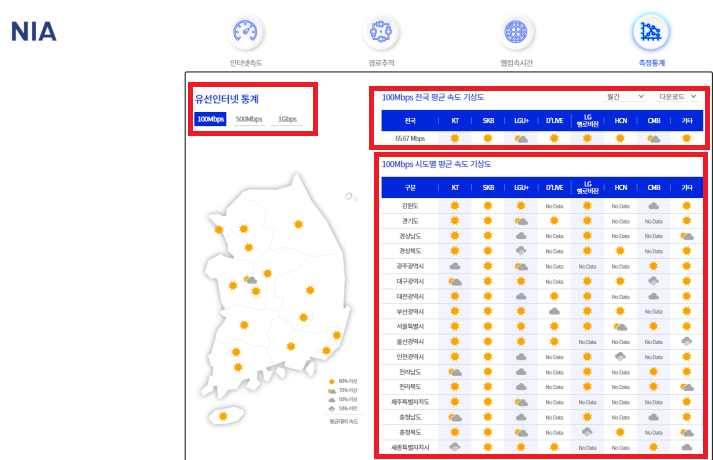Click the 유선인터넷 통계 heading
Viewport: 713px width, 460px height.
coord(227,99)
